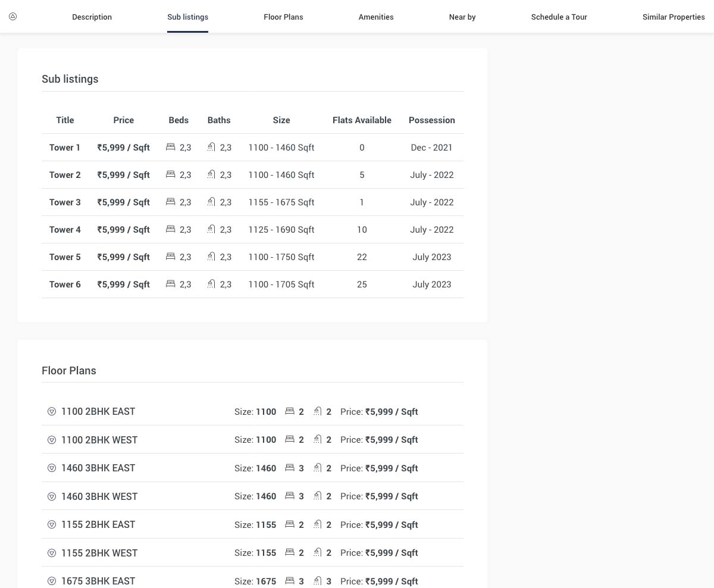Click bath icon in 1460 3BHK WEST row
The height and width of the screenshot is (588, 714).
pos(318,496)
